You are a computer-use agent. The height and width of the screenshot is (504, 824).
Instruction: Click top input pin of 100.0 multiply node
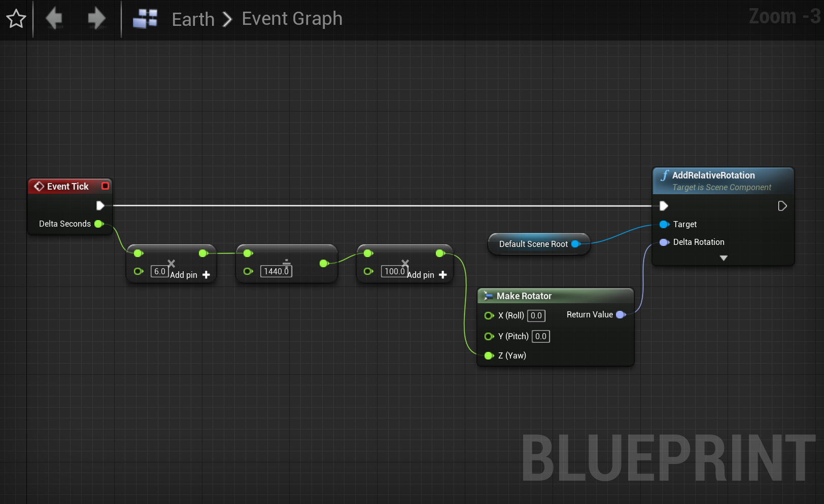pos(368,253)
